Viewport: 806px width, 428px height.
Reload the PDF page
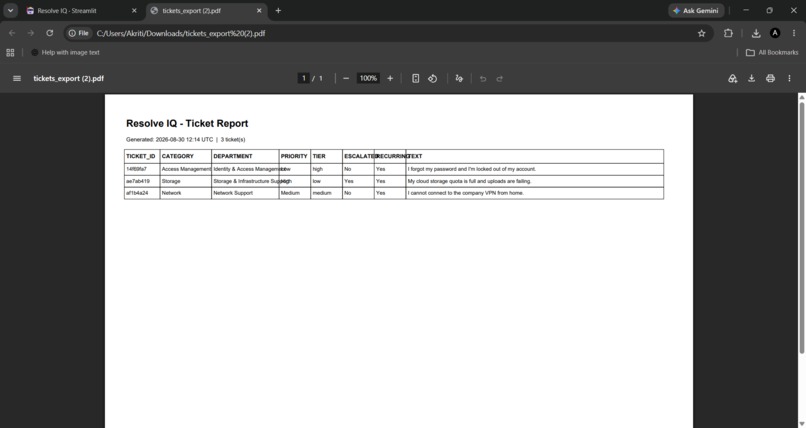point(49,33)
